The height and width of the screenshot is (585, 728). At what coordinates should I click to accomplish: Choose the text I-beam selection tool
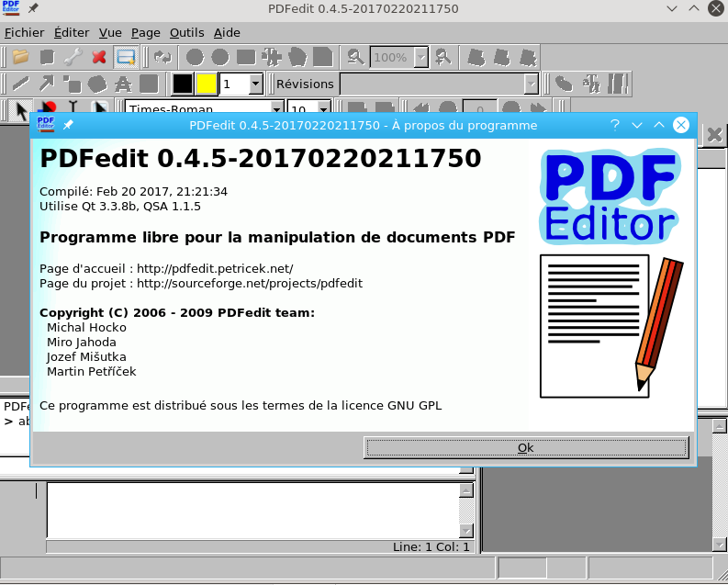[73, 107]
